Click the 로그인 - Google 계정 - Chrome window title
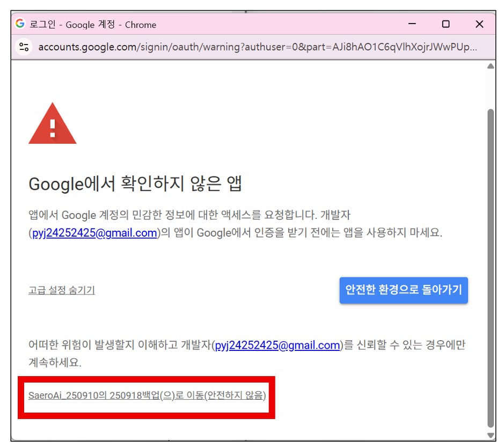This screenshot has height=448, width=504. [93, 25]
